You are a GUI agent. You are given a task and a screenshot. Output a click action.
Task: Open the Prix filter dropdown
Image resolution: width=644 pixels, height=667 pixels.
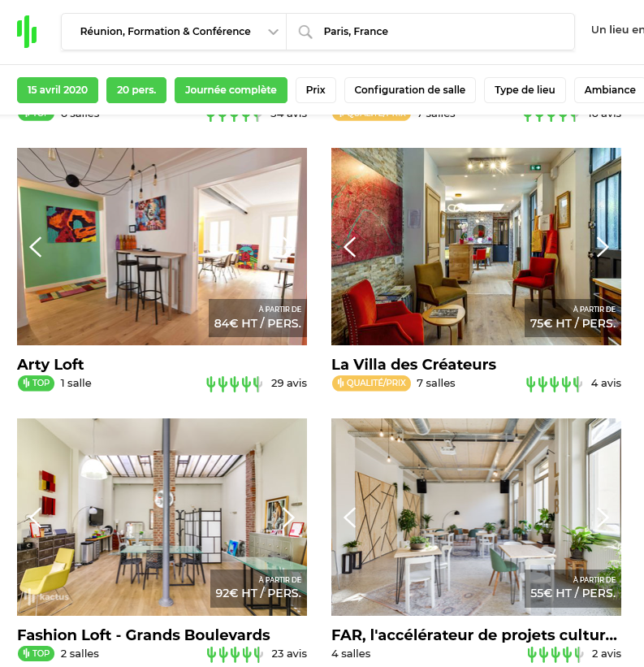(315, 90)
